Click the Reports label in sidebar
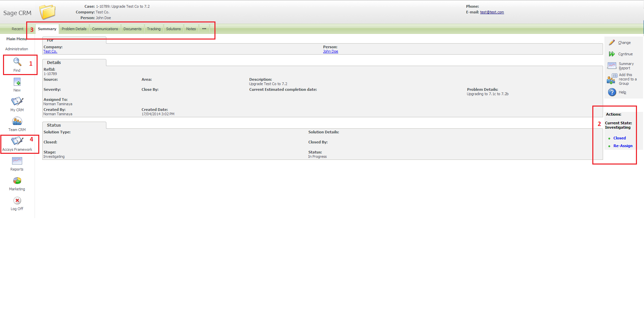 [17, 169]
